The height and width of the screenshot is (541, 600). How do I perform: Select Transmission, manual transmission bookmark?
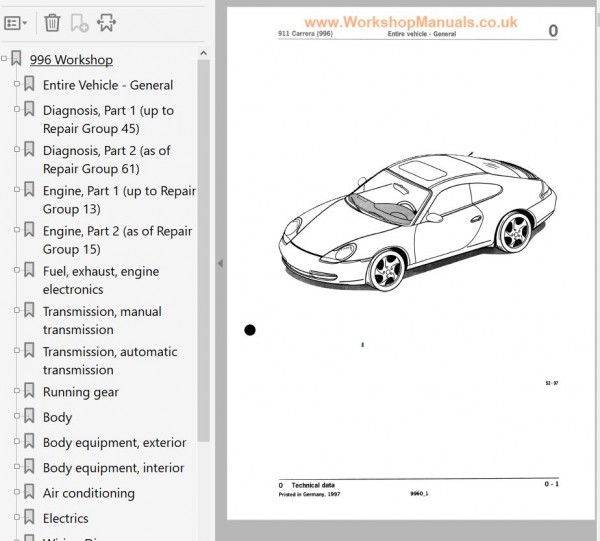102,320
